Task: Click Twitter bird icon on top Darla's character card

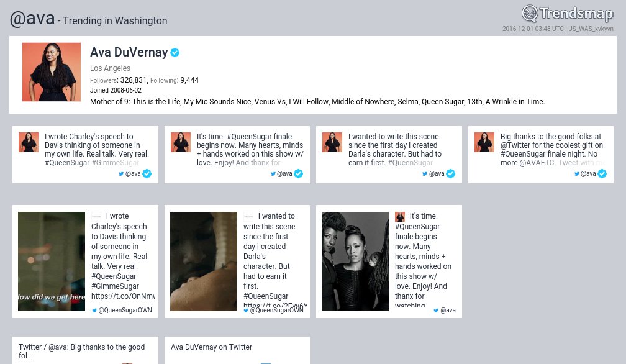Action: (425, 174)
